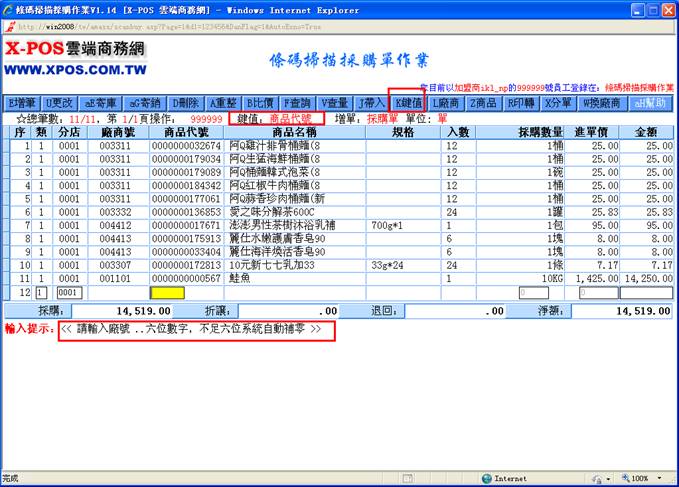Open the zoom level 100% dropdown
This screenshot has height=487, width=679.
pyautogui.click(x=642, y=479)
